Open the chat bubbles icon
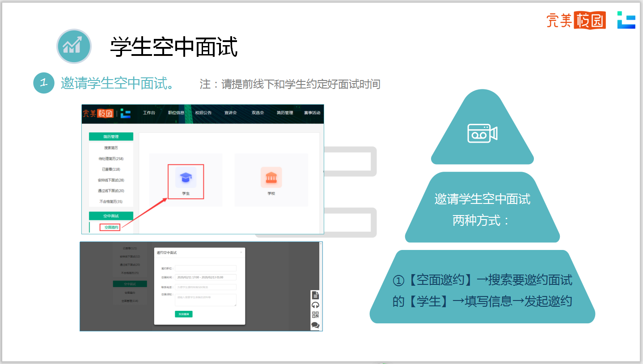Screen dimensions: 643x364 pos(315,325)
